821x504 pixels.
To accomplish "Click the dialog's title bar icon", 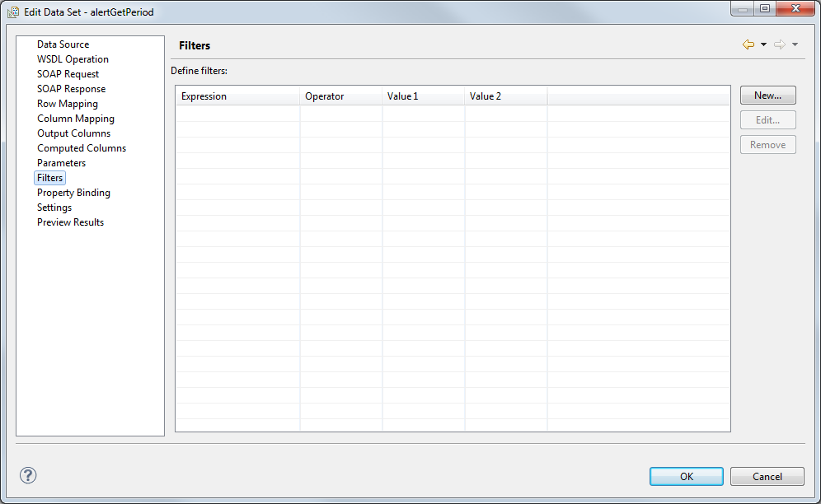I will pyautogui.click(x=14, y=13).
